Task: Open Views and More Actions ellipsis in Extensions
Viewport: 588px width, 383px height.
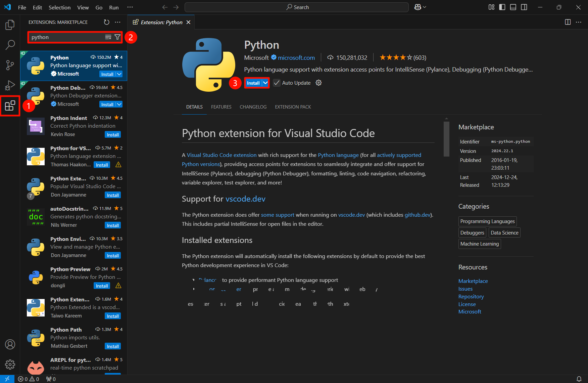Action: pyautogui.click(x=117, y=22)
